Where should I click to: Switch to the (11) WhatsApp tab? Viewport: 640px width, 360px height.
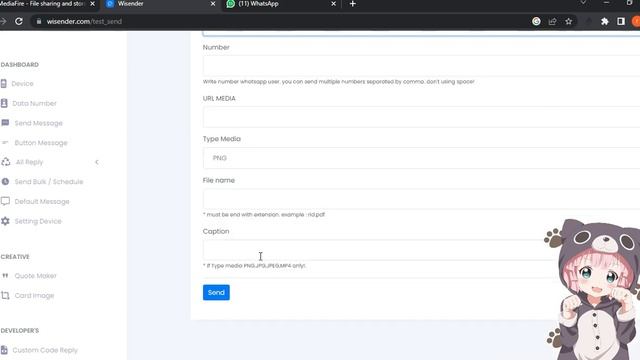click(281, 4)
